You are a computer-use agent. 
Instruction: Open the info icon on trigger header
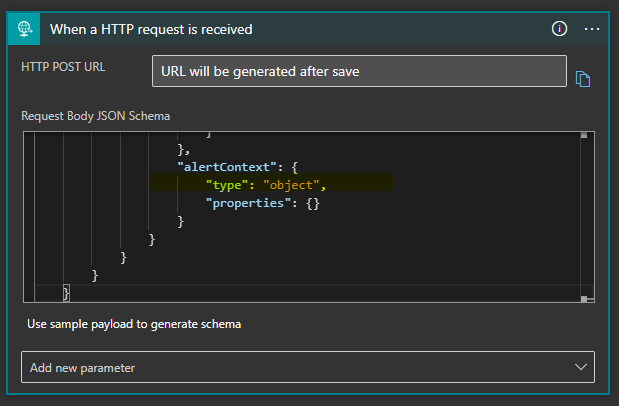pos(559,29)
